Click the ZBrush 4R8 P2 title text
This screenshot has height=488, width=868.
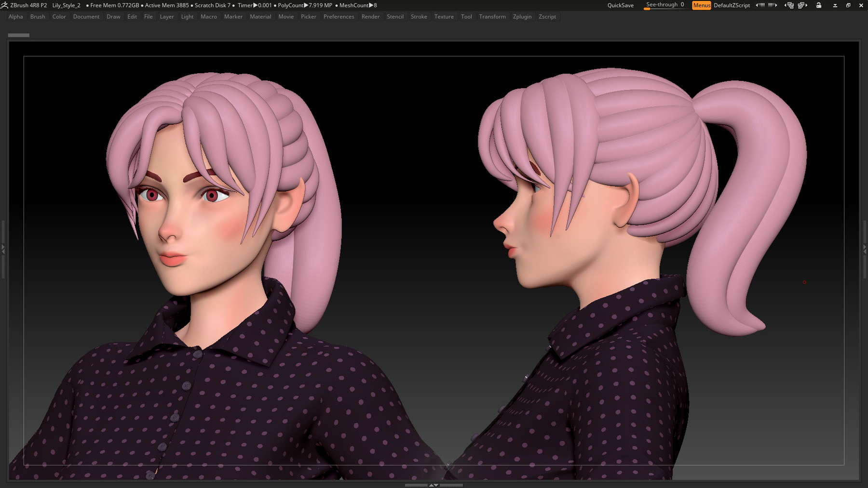pos(28,5)
